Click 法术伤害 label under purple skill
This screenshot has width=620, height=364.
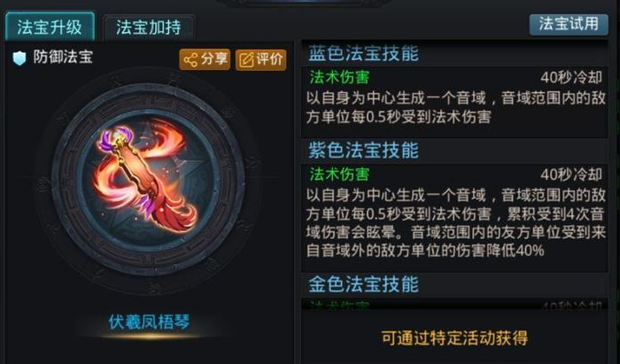pyautogui.click(x=339, y=174)
